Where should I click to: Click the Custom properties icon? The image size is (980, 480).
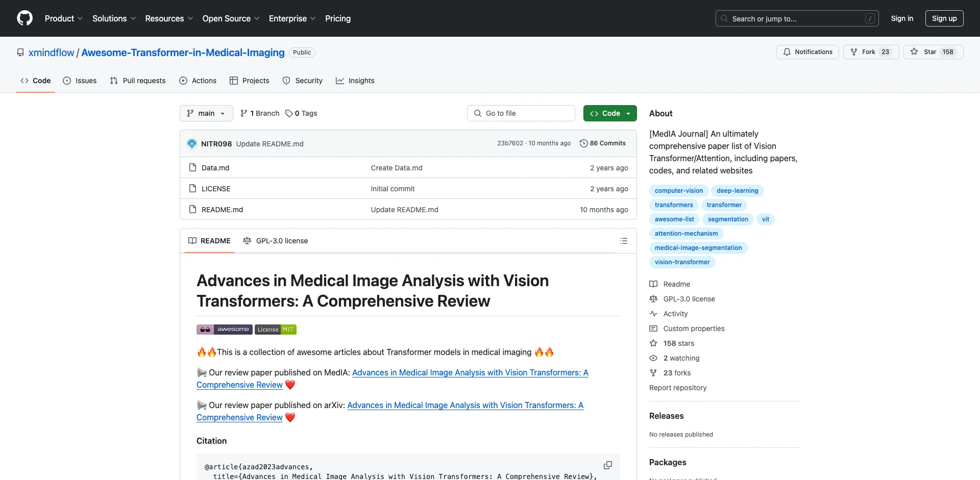click(653, 329)
